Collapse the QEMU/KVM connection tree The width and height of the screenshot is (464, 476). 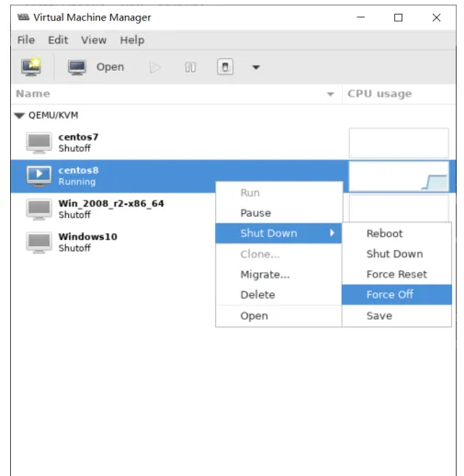pos(19,116)
